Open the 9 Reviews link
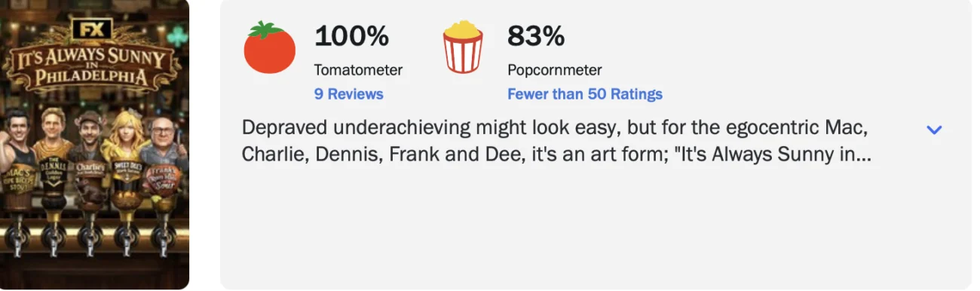 348,94
